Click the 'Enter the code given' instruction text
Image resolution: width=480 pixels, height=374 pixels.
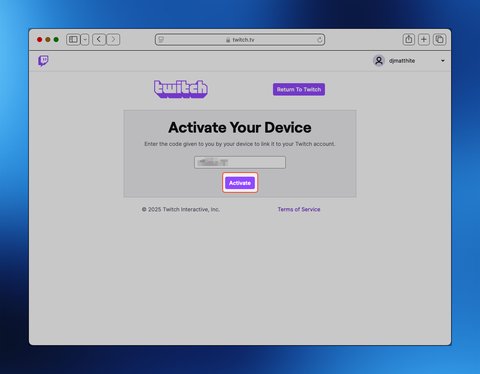240,144
